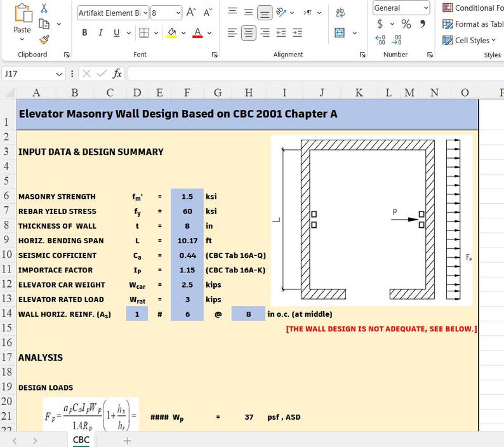Open the font size dropdown
The height and width of the screenshot is (447, 504).
click(x=178, y=13)
